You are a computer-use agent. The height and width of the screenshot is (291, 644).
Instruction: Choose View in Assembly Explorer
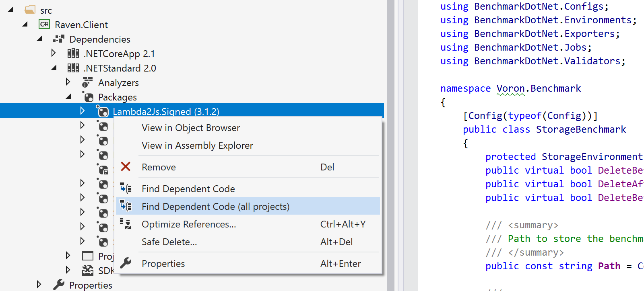(x=248, y=145)
